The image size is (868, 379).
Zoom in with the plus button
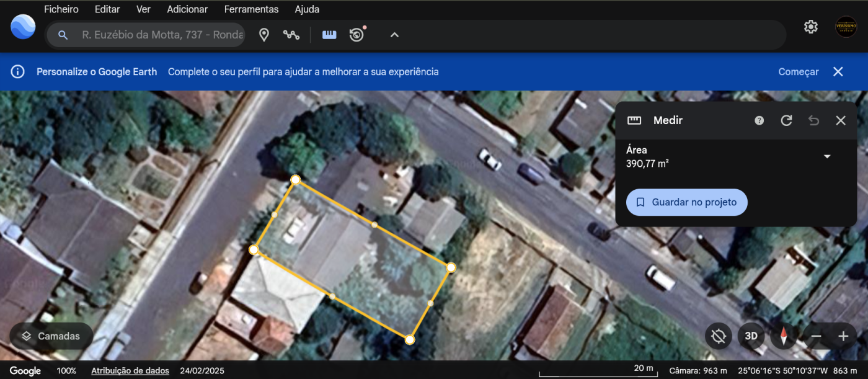(x=843, y=336)
